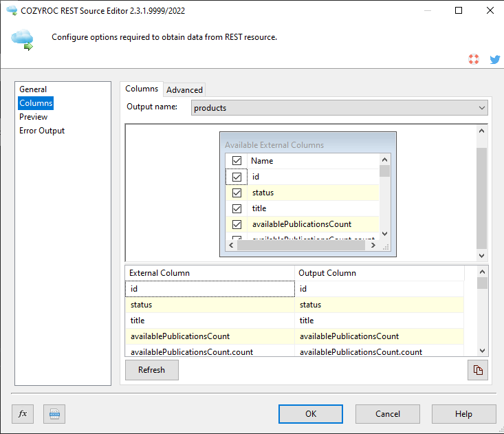
Task: Expand the Output name dropdown
Action: (x=481, y=108)
